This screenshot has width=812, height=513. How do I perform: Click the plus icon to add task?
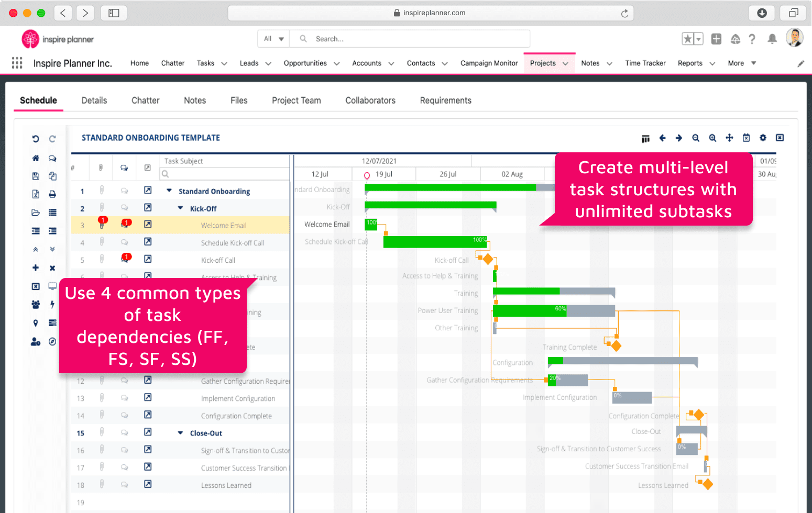[36, 267]
